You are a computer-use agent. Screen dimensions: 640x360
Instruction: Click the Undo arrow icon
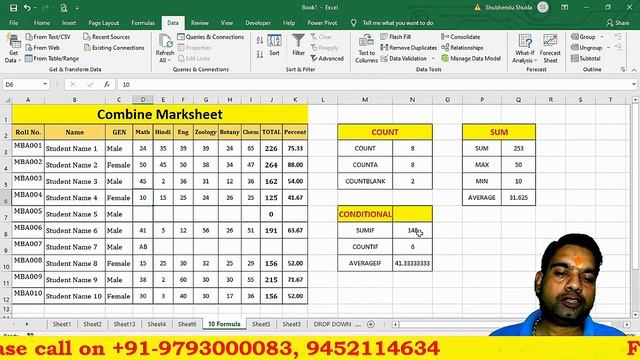(27, 8)
